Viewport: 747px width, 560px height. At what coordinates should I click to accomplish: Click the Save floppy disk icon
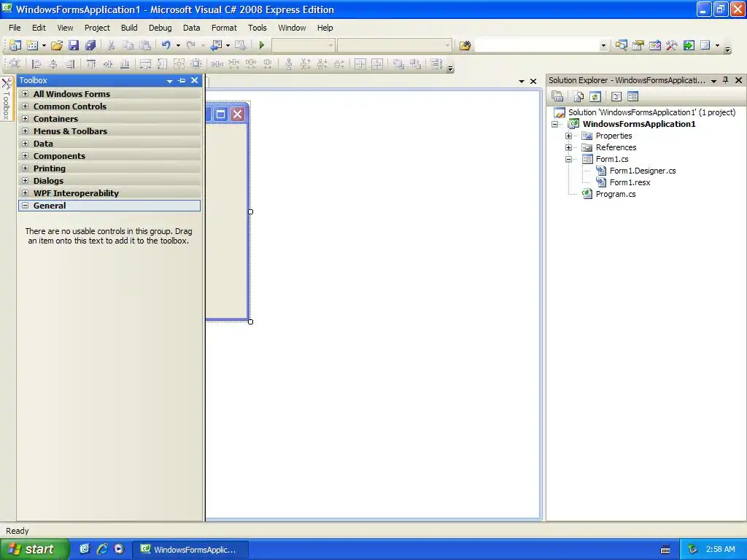tap(74, 45)
